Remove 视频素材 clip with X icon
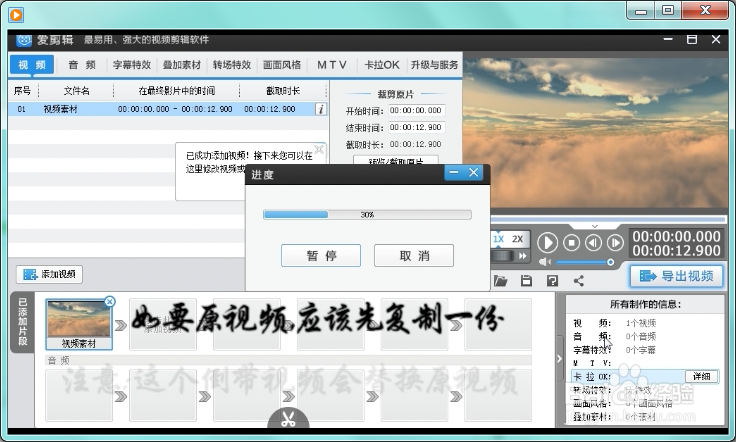This screenshot has width=736, height=442. click(x=109, y=302)
